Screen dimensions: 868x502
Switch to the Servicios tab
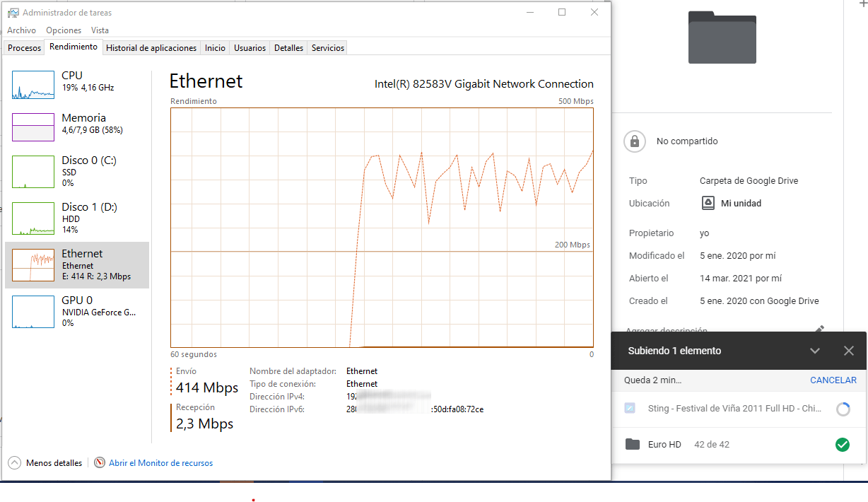click(x=328, y=48)
